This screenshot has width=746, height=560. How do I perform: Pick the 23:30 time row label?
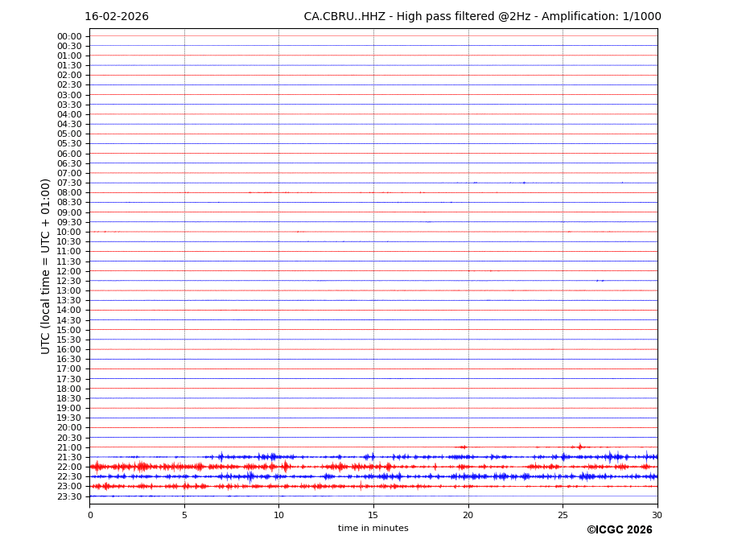[69, 496]
